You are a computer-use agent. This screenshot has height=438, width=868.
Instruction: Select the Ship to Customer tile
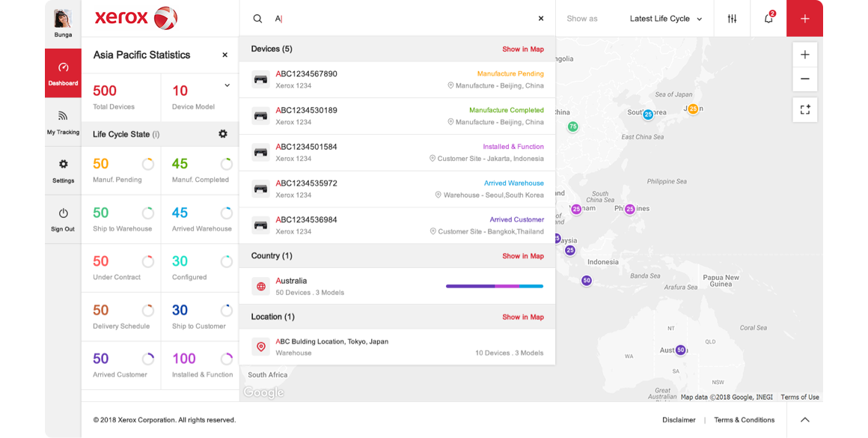pyautogui.click(x=200, y=317)
